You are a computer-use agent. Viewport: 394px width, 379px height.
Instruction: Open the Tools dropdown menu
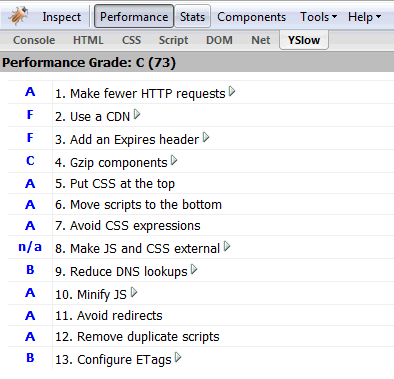319,17
